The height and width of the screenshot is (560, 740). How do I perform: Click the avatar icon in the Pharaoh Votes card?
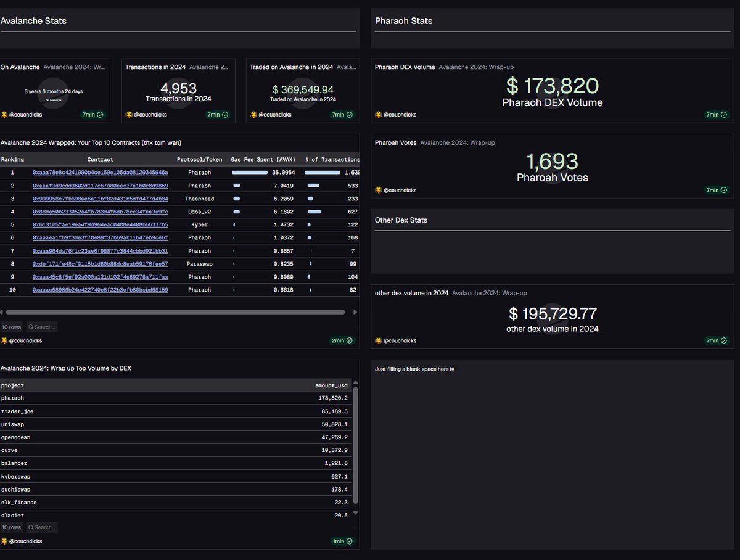[x=379, y=190]
